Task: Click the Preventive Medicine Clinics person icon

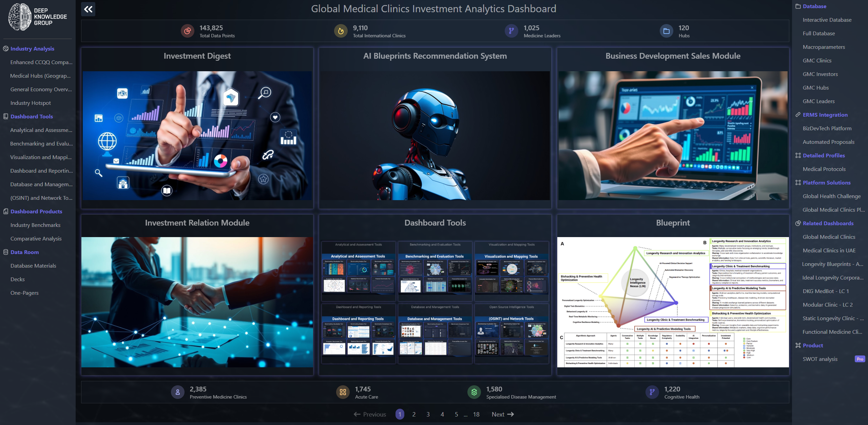Action: 177,392
